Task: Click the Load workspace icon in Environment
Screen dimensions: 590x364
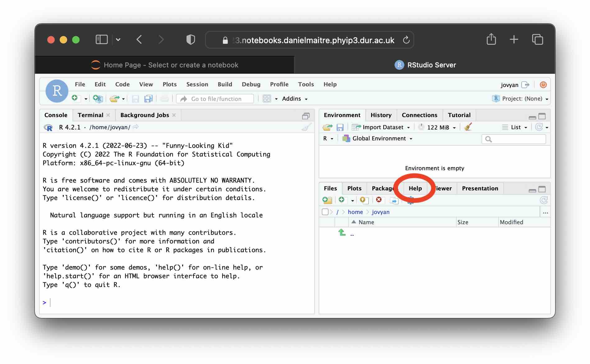Action: (327, 127)
